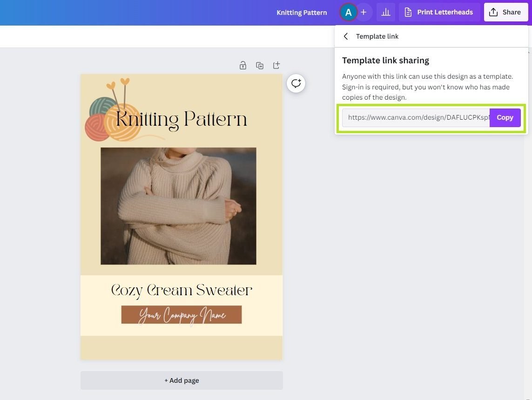Select the template link URL field
Screen dimensions: 532x400
tap(414, 117)
